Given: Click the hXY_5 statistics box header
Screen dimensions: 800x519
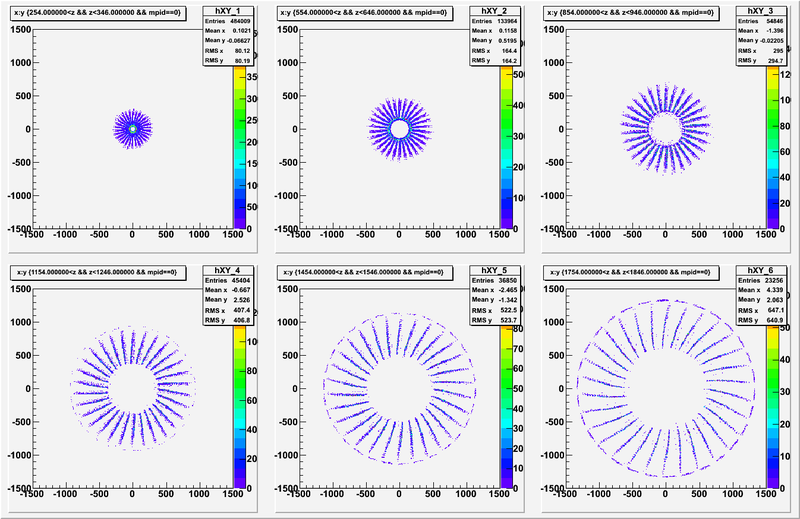Looking at the screenshot, I should click(494, 270).
